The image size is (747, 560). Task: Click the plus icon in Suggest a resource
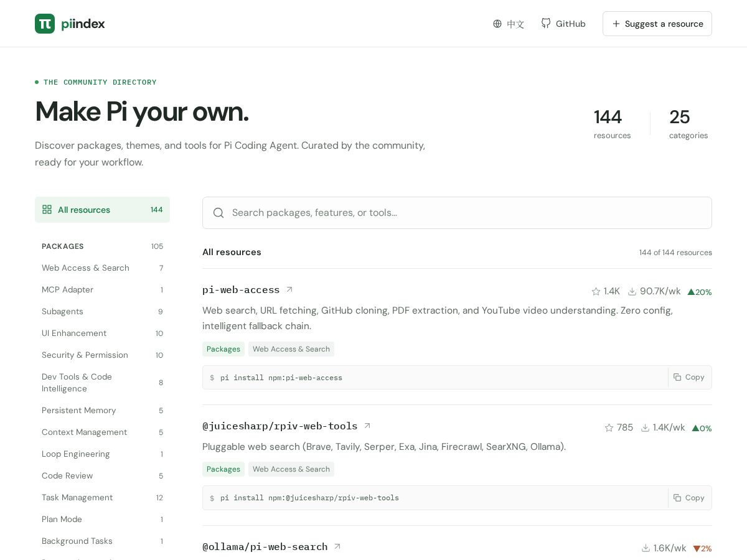coord(616,24)
